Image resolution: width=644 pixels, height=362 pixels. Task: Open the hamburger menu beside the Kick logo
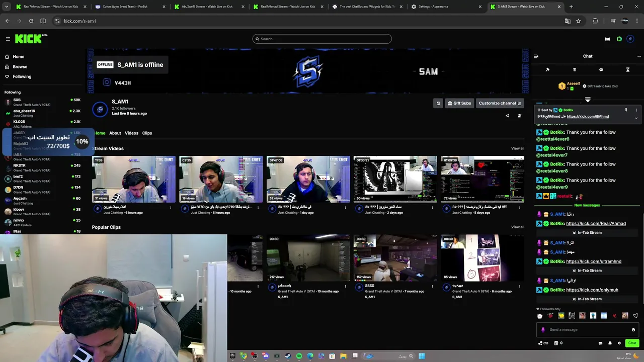[8, 39]
